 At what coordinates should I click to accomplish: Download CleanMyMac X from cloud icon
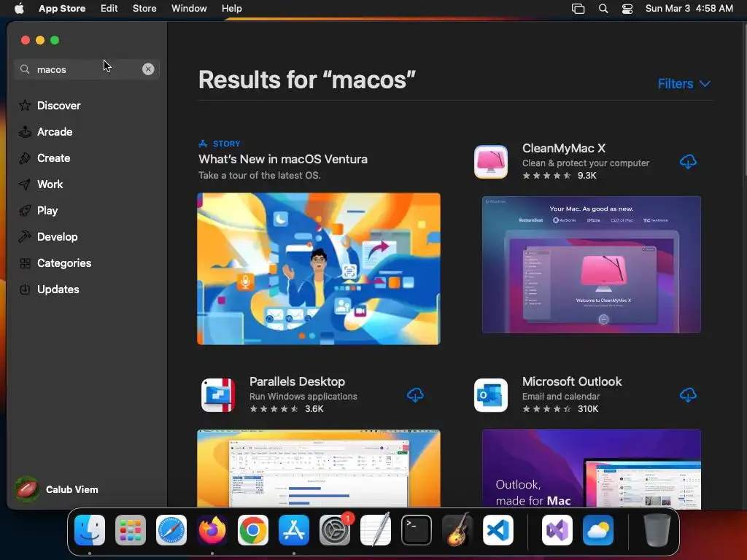[688, 162]
